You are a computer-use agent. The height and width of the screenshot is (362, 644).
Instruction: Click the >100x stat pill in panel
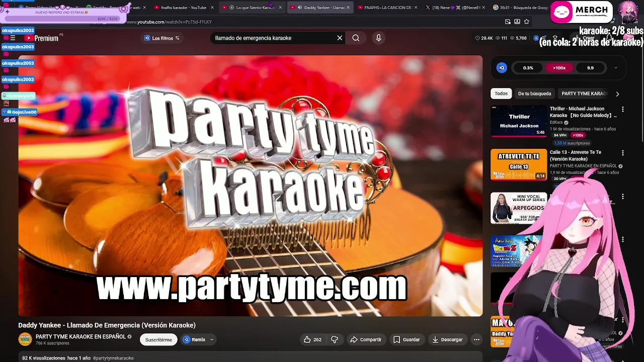(559, 68)
